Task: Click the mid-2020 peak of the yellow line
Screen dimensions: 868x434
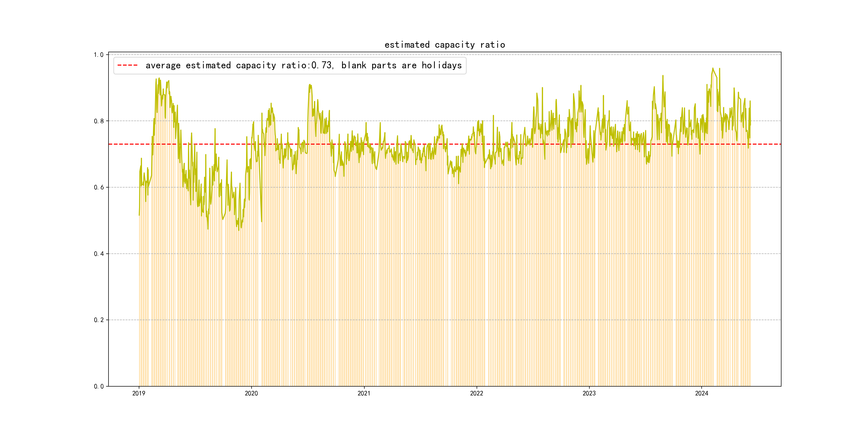Action: [x=310, y=85]
